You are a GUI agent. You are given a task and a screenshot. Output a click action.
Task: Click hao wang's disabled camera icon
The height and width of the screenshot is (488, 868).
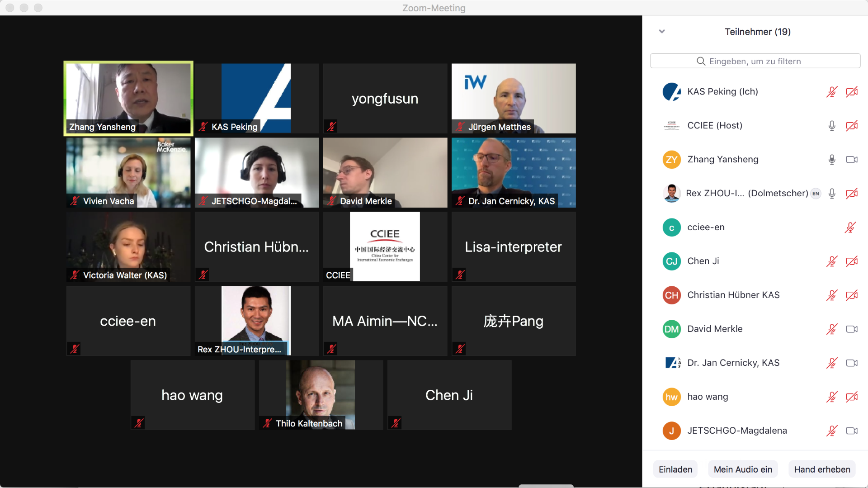click(852, 397)
